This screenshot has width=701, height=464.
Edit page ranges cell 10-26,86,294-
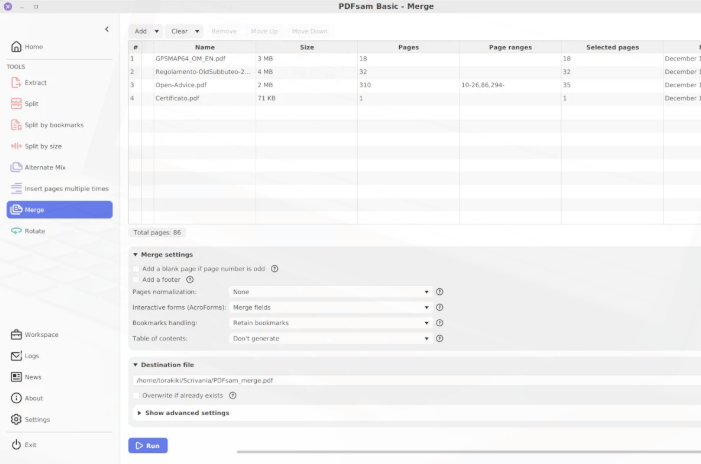[x=510, y=85]
